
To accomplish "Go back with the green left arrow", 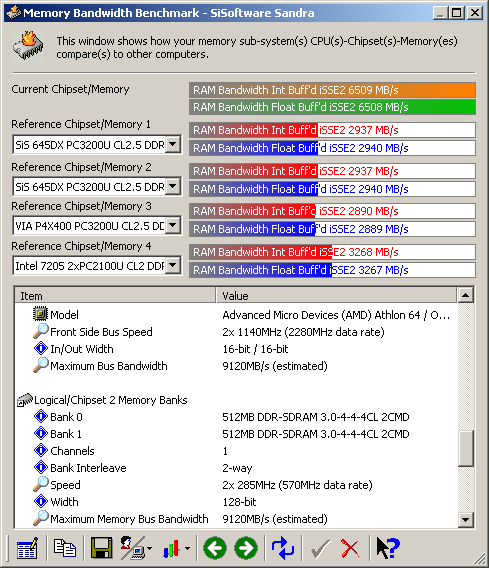I will click(215, 548).
